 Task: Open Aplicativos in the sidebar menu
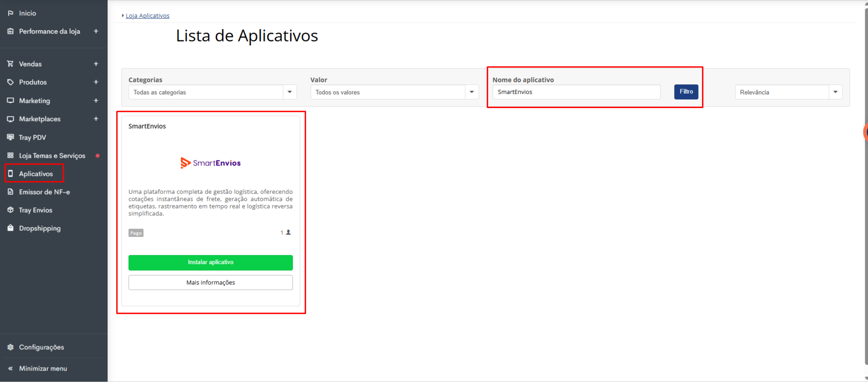pyautogui.click(x=36, y=174)
